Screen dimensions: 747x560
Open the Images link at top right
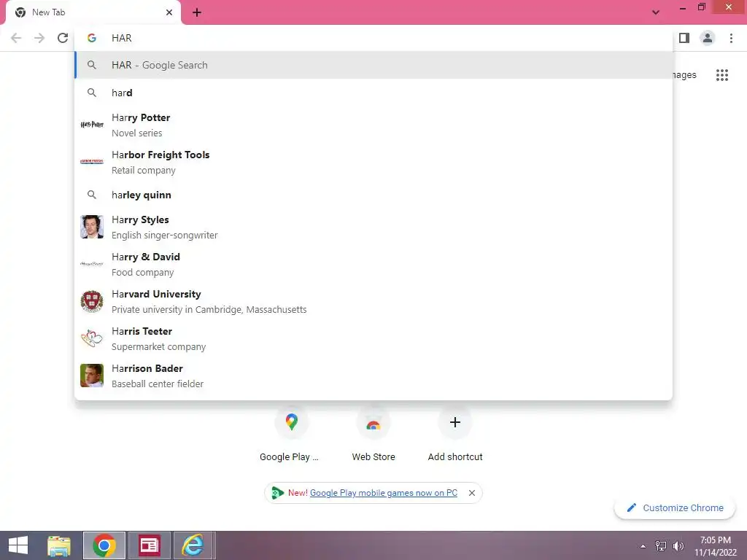(x=684, y=75)
